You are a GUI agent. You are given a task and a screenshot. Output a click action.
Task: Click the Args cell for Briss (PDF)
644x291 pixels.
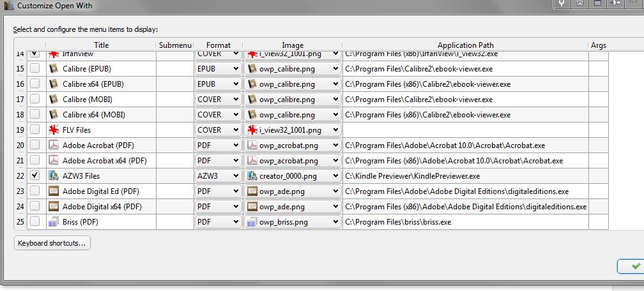tap(599, 222)
